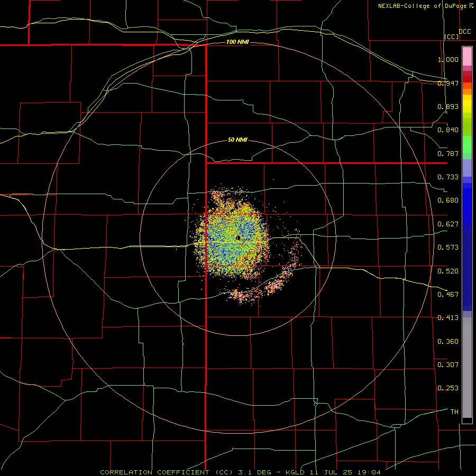Click the 1.000 value on the color scale
The image size is (476, 476).
coord(448,59)
